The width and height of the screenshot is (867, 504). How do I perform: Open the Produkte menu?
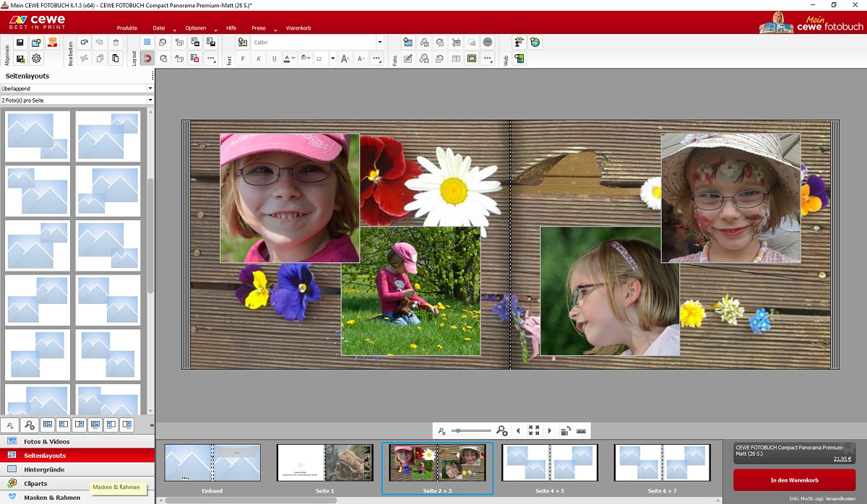point(127,28)
